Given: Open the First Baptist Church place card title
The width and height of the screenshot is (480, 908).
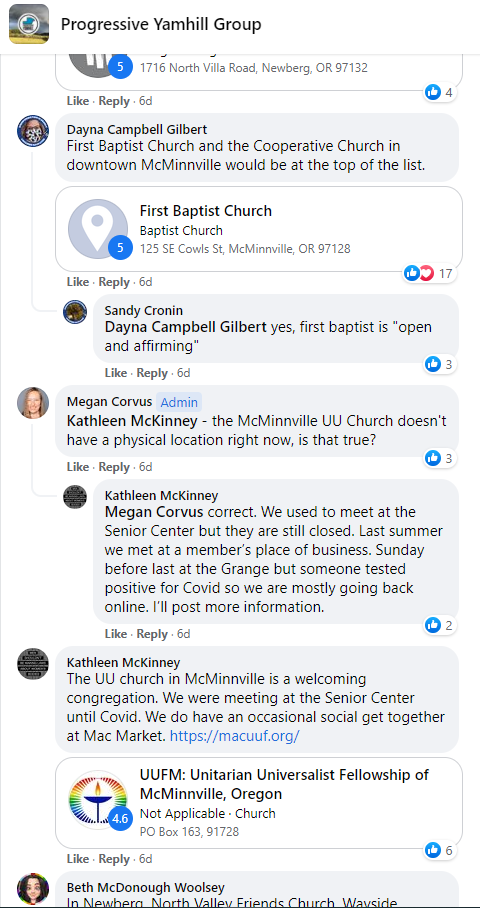Looking at the screenshot, I should pyautogui.click(x=206, y=211).
